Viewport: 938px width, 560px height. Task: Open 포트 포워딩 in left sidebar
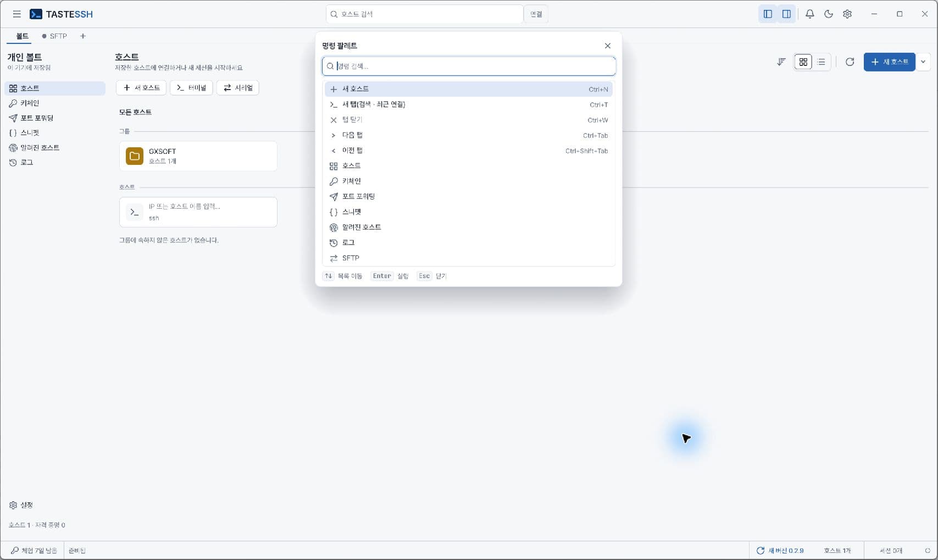point(55,118)
